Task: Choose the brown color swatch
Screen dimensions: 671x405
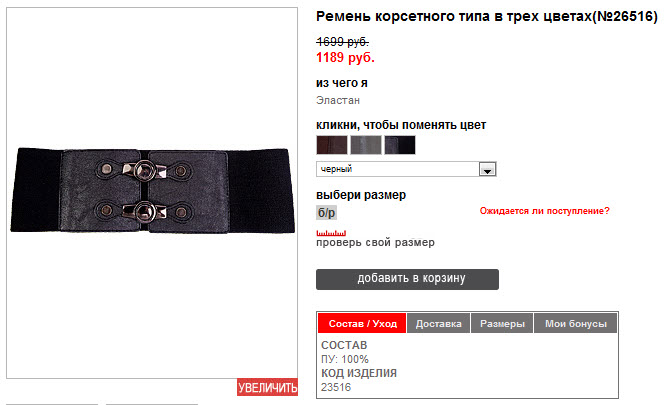Action: (332, 145)
